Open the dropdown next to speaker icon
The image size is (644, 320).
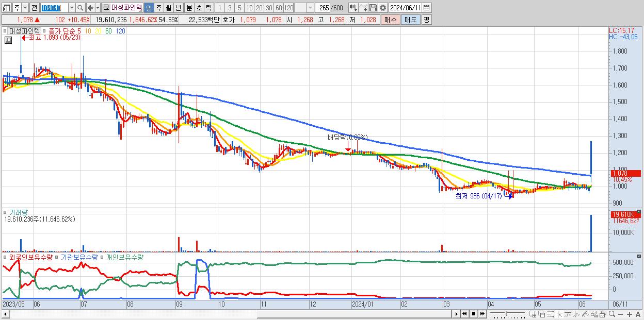click(x=98, y=8)
